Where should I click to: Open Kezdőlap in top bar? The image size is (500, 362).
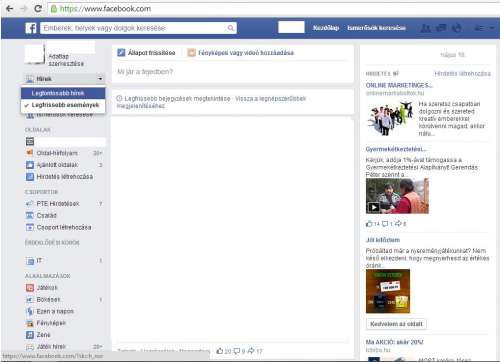click(326, 28)
